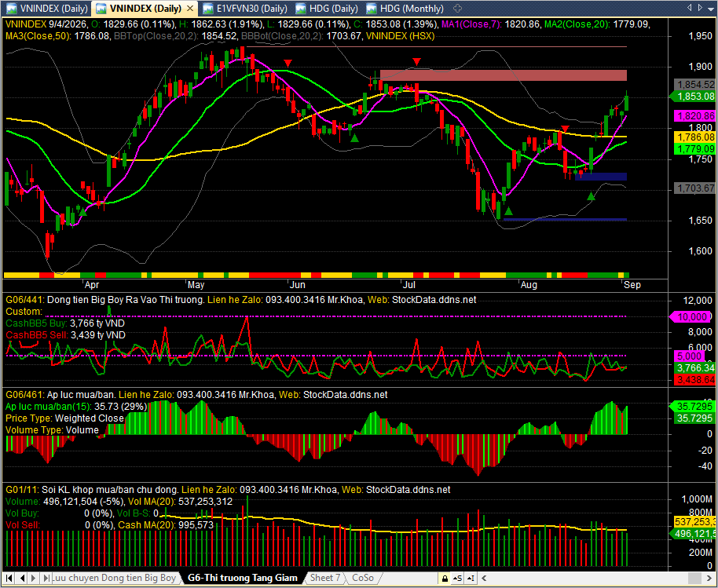Go to previous sheet tab arrow
This screenshot has width=718, height=588.
(x=22, y=578)
